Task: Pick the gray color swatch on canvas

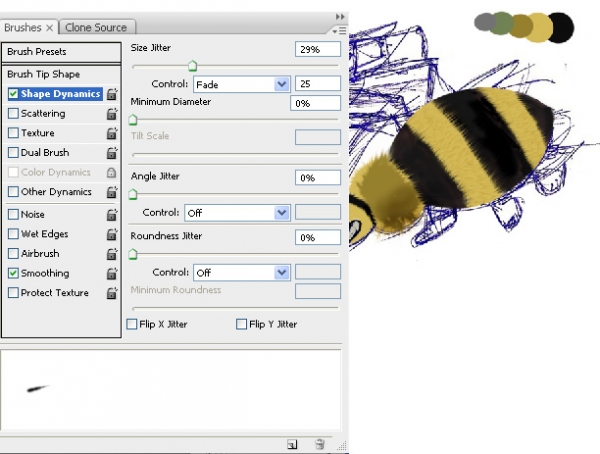Action: (484, 21)
